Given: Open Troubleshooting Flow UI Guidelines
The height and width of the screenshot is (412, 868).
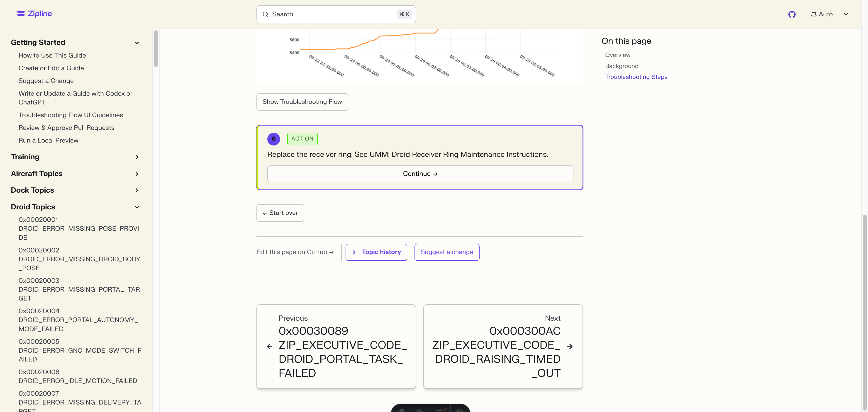Looking at the screenshot, I should pyautogui.click(x=71, y=115).
